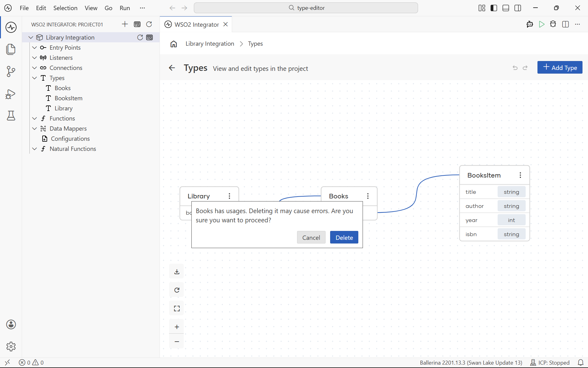Open the WSO2 Integrator activity bar icon
Screen dimensions: 588x368
point(11,27)
